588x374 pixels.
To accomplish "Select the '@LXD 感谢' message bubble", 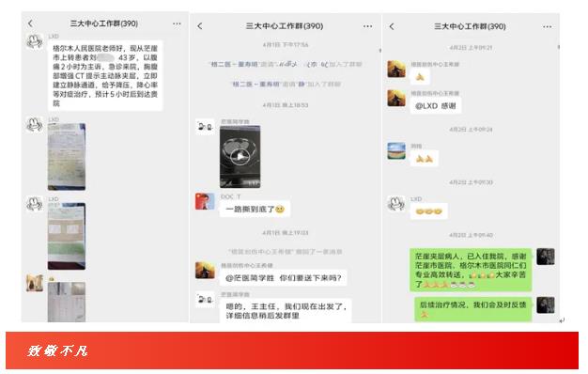I will pyautogui.click(x=436, y=106).
